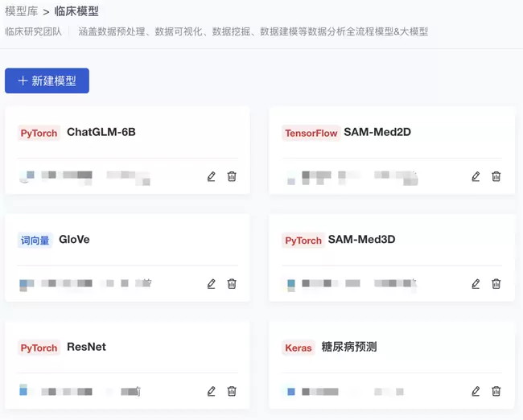The width and height of the screenshot is (523, 420).
Task: Click the TensorFlow tag on SAM-Med2D
Action: coord(311,133)
